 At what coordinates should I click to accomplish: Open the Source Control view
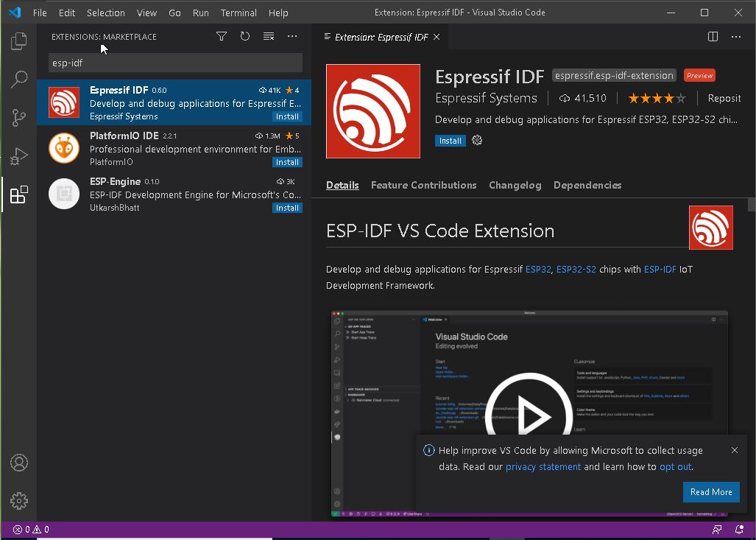19,117
